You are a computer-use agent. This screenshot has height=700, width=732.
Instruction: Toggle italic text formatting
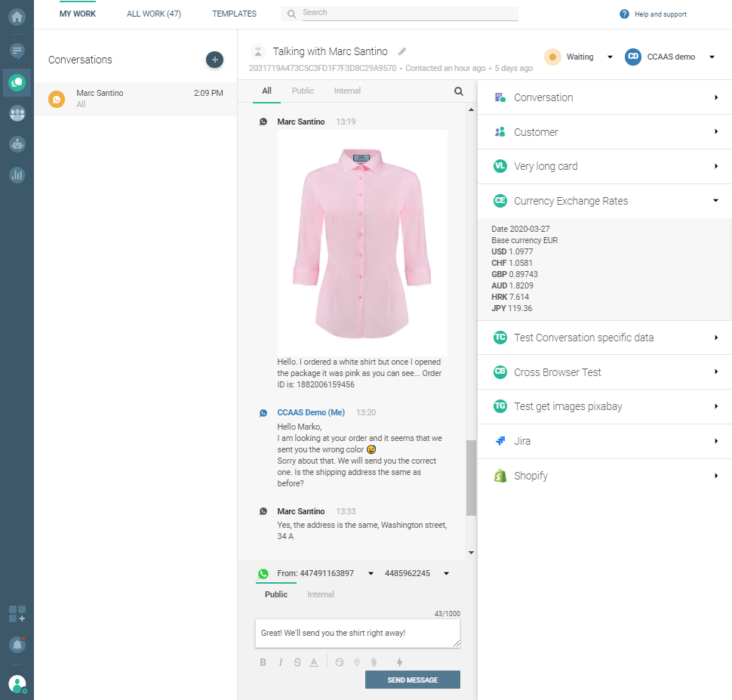(280, 662)
